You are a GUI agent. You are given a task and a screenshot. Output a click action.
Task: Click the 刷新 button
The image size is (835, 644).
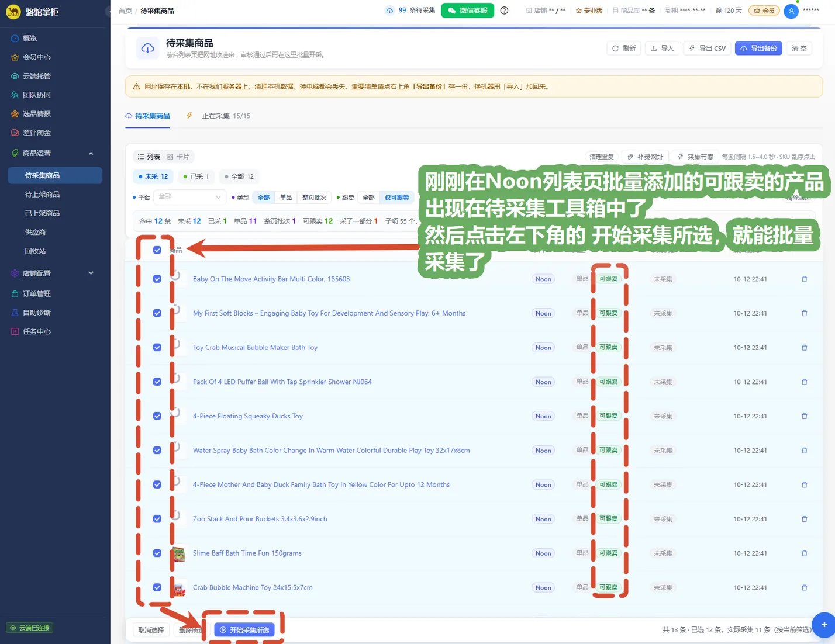(624, 49)
